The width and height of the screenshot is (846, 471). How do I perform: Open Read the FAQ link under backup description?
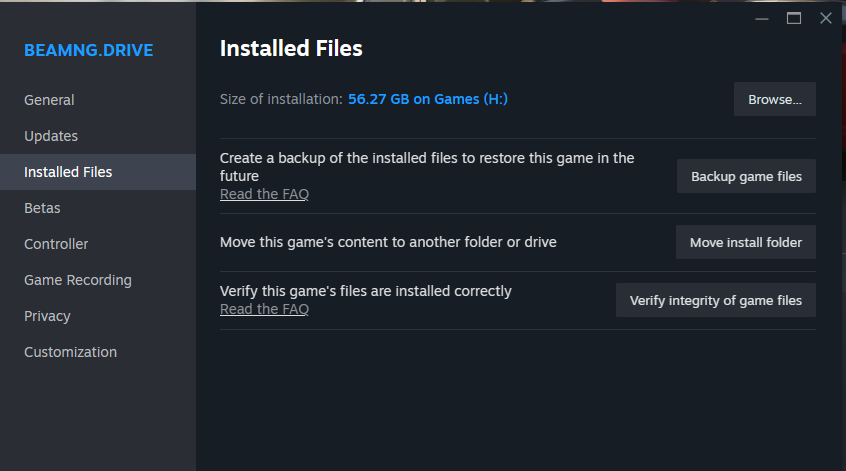(x=264, y=194)
